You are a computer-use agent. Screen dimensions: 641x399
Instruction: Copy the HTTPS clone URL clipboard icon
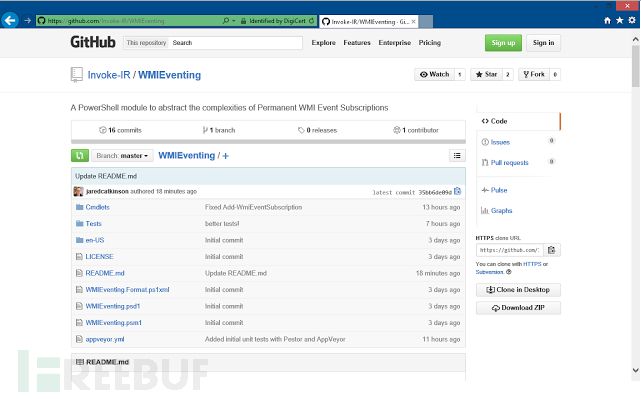(x=551, y=250)
